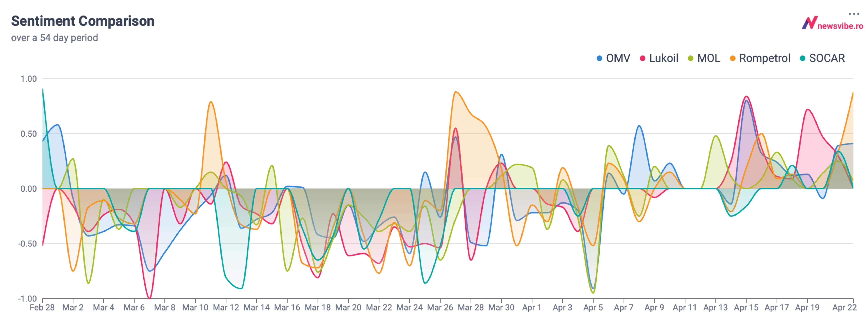Viewport: 868px width, 334px height.
Task: Click the Feb 28 x-axis label
Action: click(x=42, y=308)
